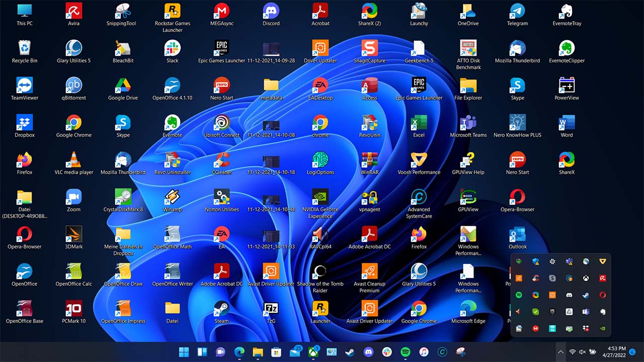
Task: Click the Avira icon in tray overflow panel
Action: (602, 278)
